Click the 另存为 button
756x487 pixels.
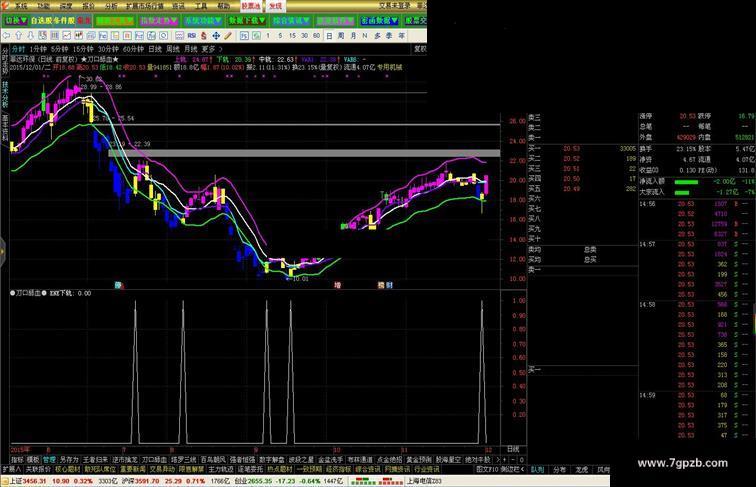click(69, 460)
